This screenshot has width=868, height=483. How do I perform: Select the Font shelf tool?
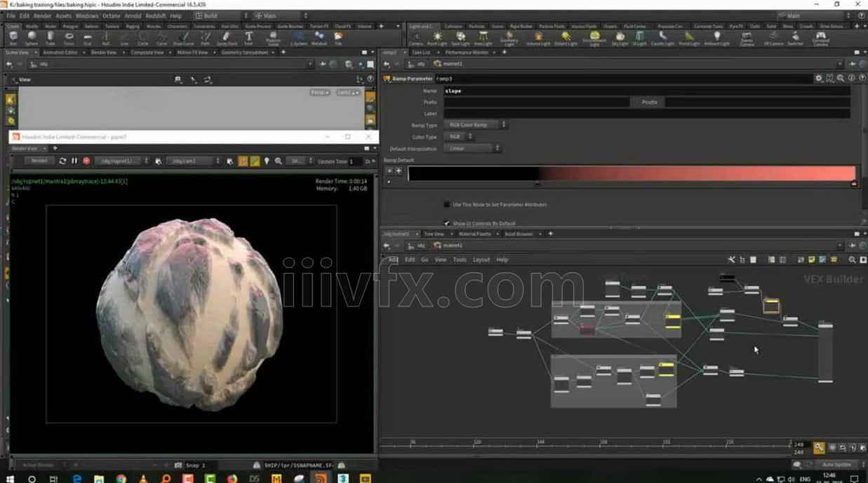(248, 37)
